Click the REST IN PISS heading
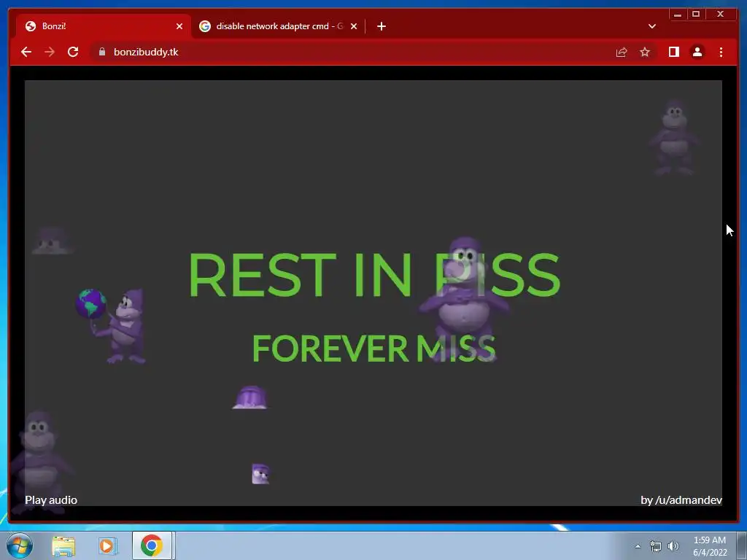The height and width of the screenshot is (560, 747). pyautogui.click(x=374, y=275)
